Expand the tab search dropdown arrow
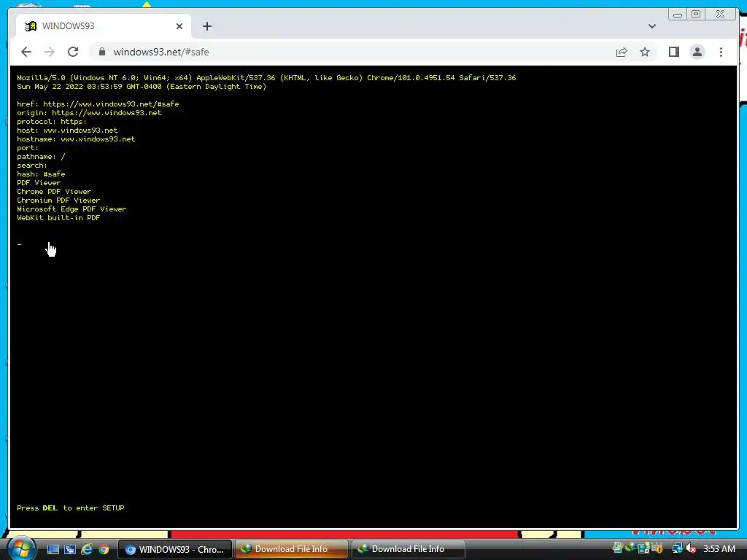The width and height of the screenshot is (747, 560). (x=651, y=26)
